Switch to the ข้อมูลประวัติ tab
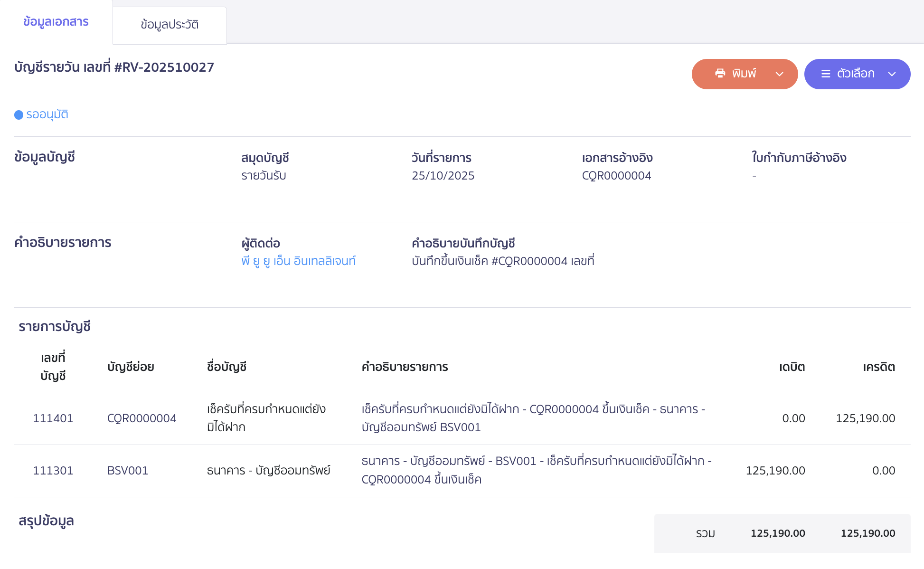 [169, 25]
